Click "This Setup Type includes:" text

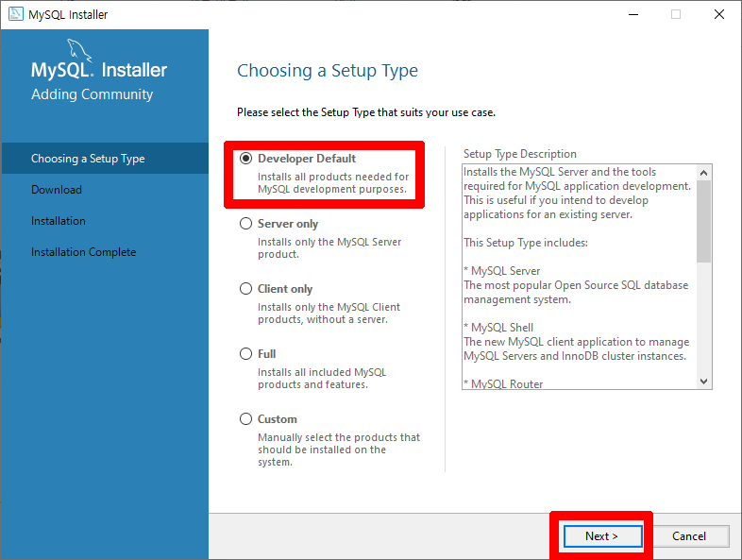click(x=526, y=243)
